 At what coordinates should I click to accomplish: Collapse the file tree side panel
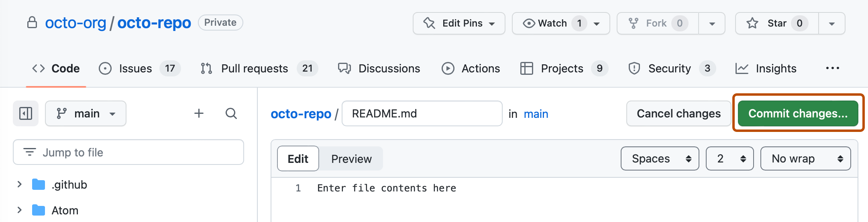pos(26,113)
